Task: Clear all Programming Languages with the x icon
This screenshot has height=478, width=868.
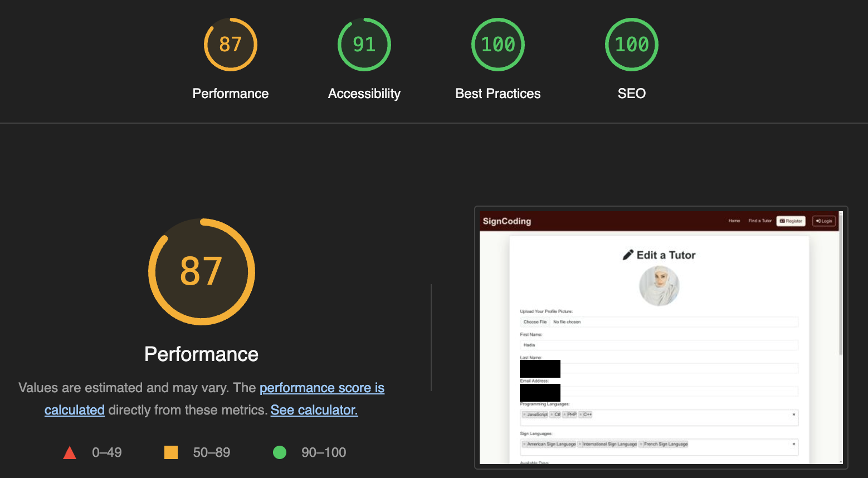Action: pos(793,414)
